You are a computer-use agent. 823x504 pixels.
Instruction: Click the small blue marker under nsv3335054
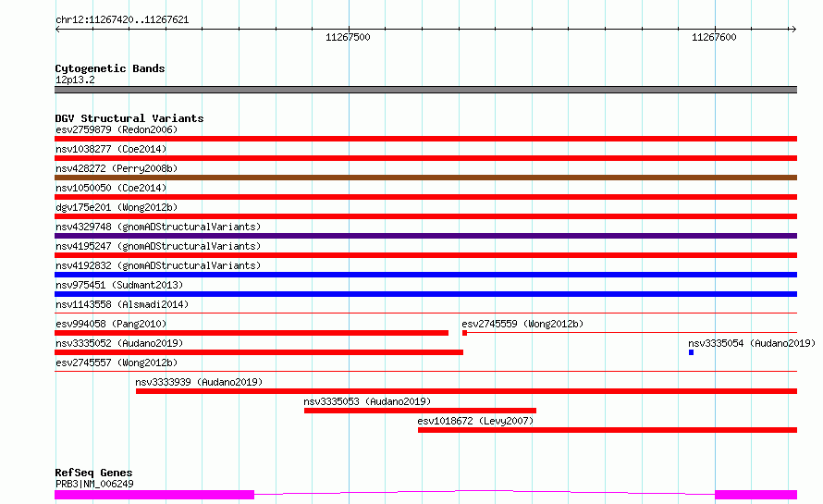(692, 352)
